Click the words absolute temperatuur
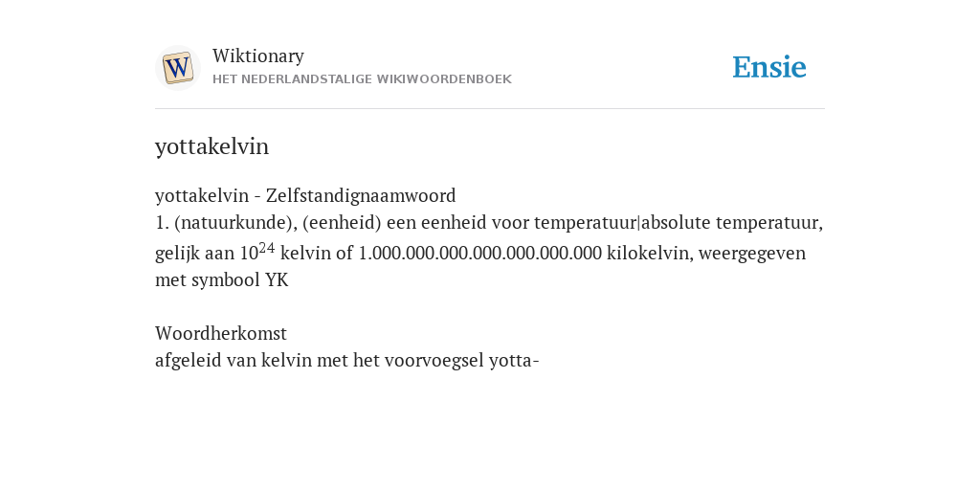This screenshot has height=490, width=980. [731, 222]
